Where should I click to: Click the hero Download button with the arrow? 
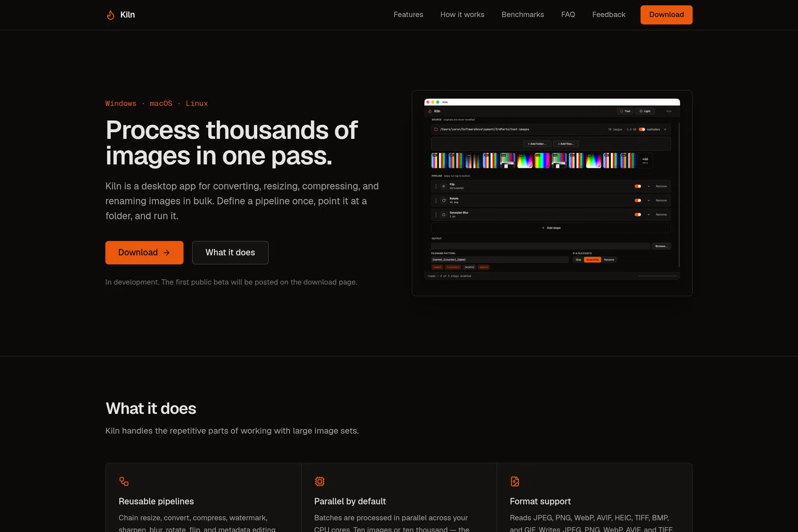point(144,253)
